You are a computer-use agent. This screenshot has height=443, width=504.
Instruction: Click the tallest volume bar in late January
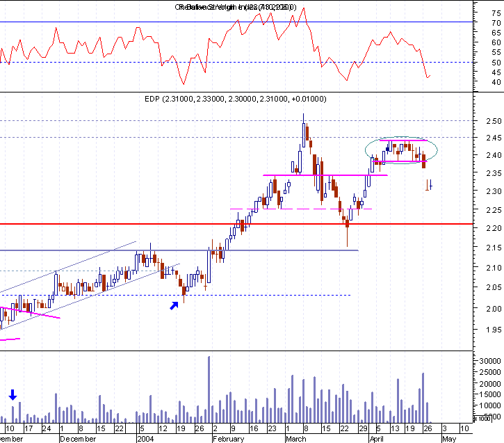coord(209,389)
